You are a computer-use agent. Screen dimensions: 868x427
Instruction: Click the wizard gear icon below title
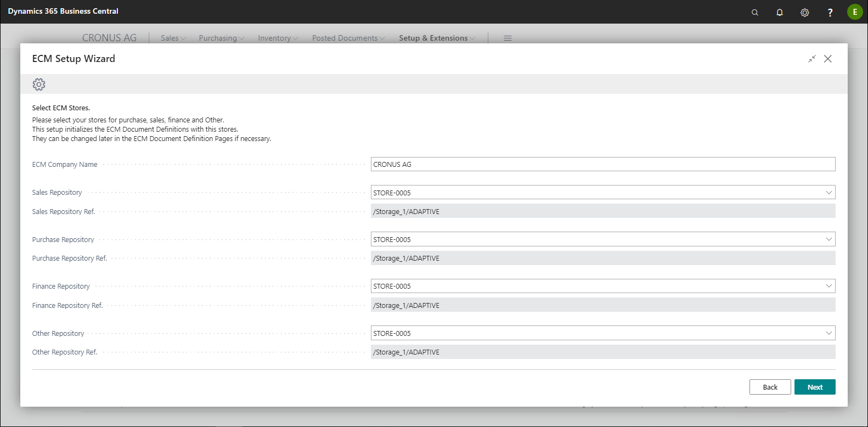point(39,85)
